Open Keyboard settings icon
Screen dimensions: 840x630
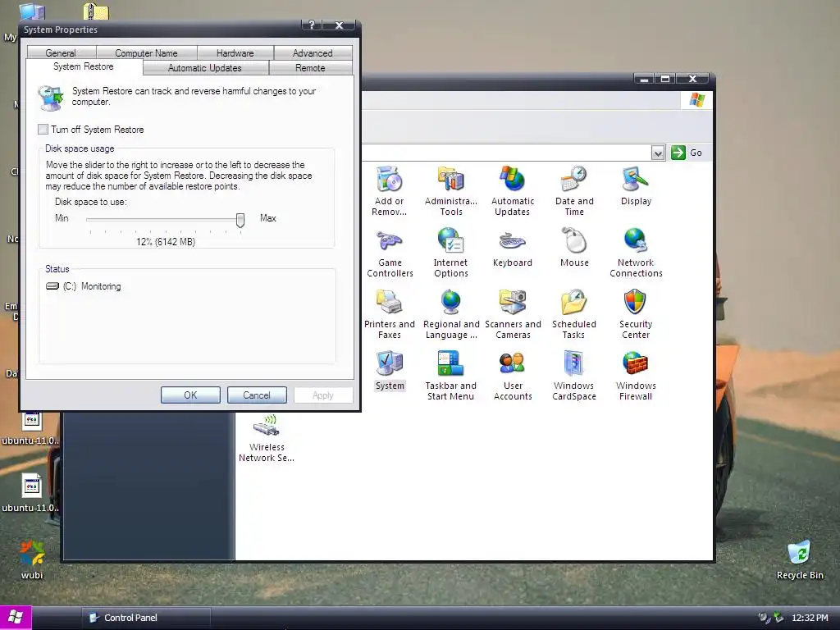[513, 247]
